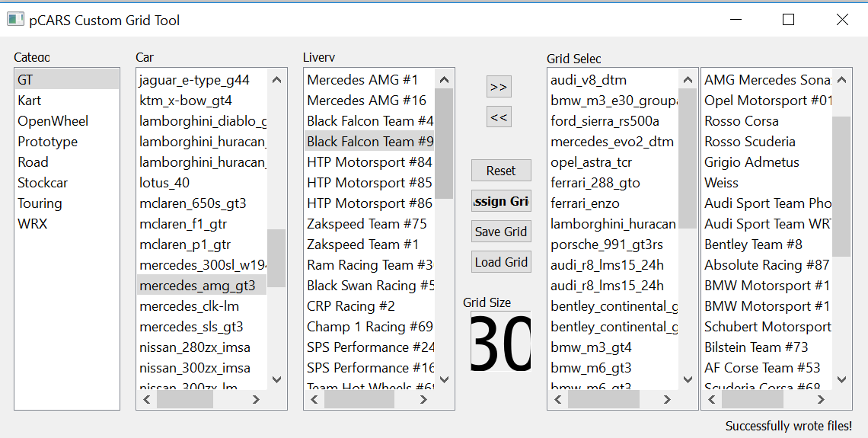This screenshot has width=868, height=438.
Task: Click Car list scroll-down arrow
Action: pos(277,380)
